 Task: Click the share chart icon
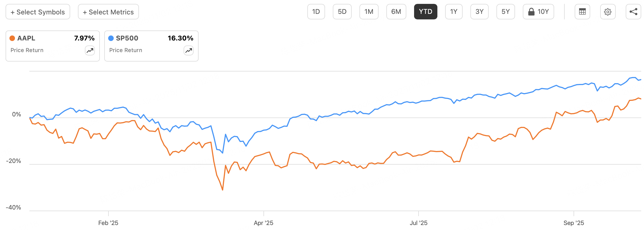633,12
